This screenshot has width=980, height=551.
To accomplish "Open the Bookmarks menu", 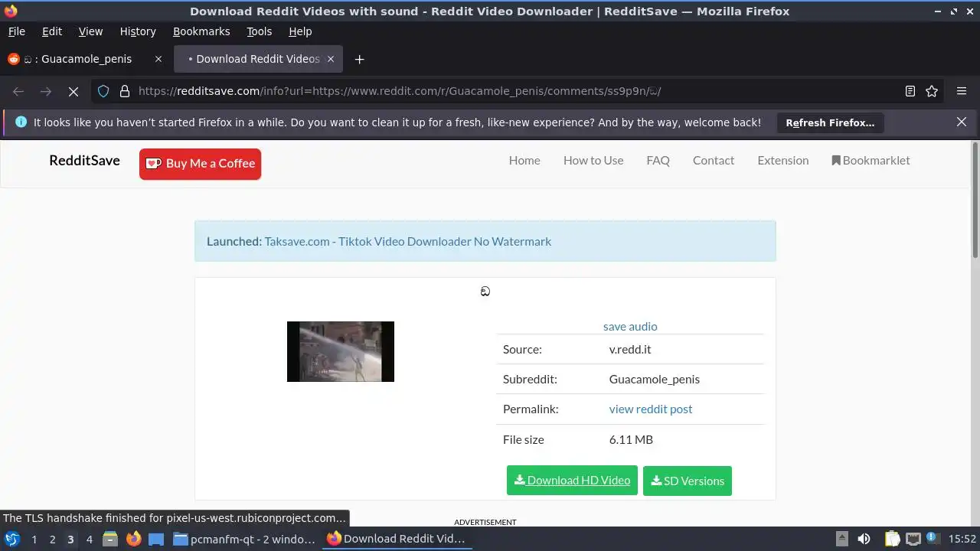I will point(201,31).
